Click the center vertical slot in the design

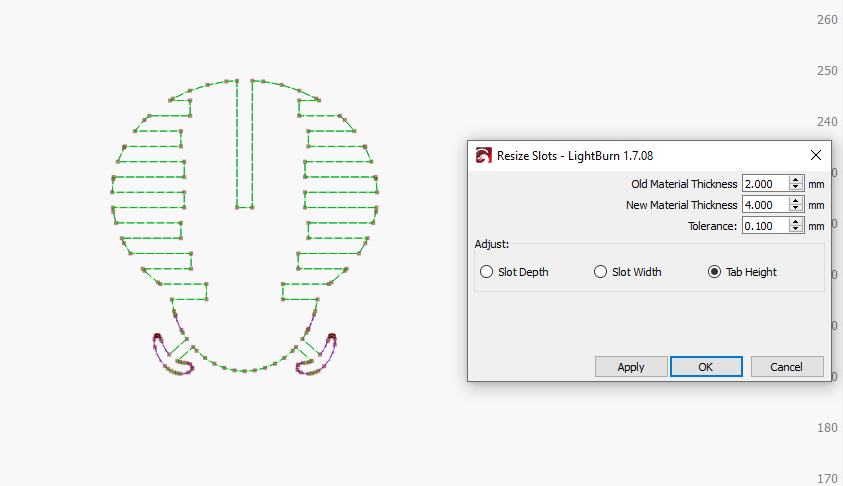tap(245, 144)
